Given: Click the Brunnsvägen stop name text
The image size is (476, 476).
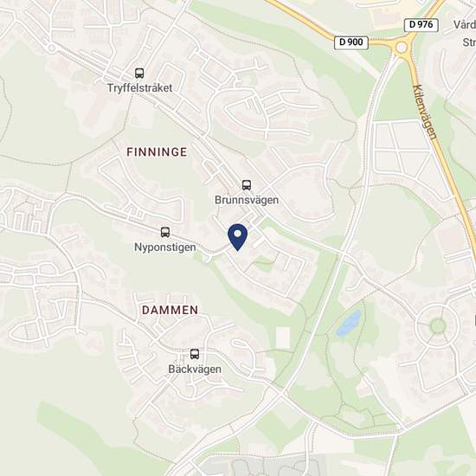Looking at the screenshot, I should pos(247,200).
